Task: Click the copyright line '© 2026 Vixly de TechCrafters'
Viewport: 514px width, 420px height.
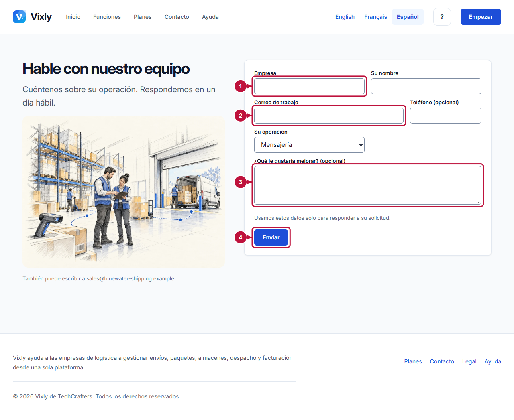Action: [53, 396]
